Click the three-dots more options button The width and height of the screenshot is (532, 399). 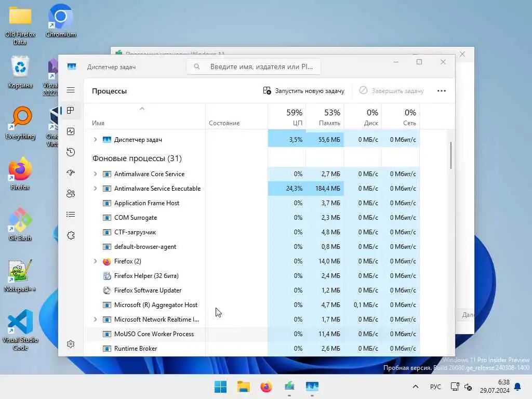(442, 91)
